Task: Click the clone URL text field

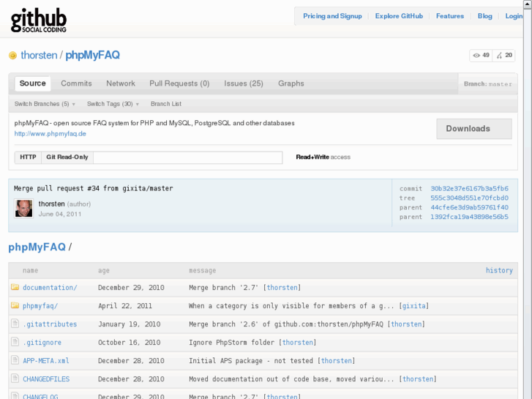Action: coord(187,157)
